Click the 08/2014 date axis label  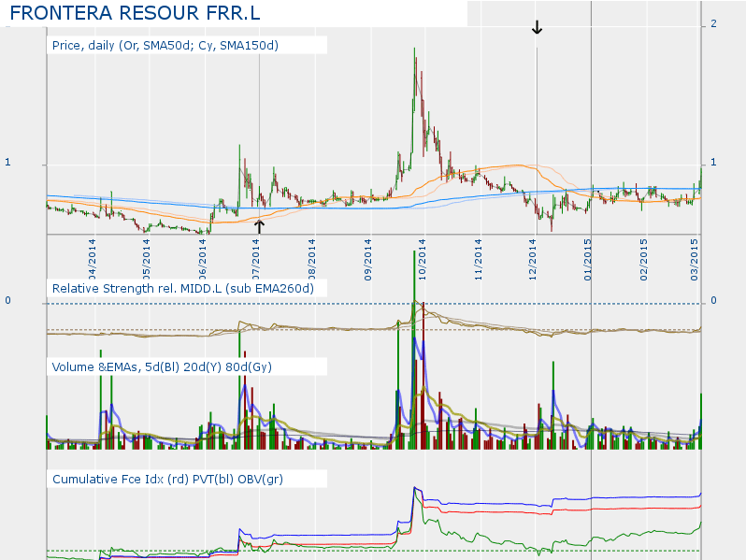point(311,260)
